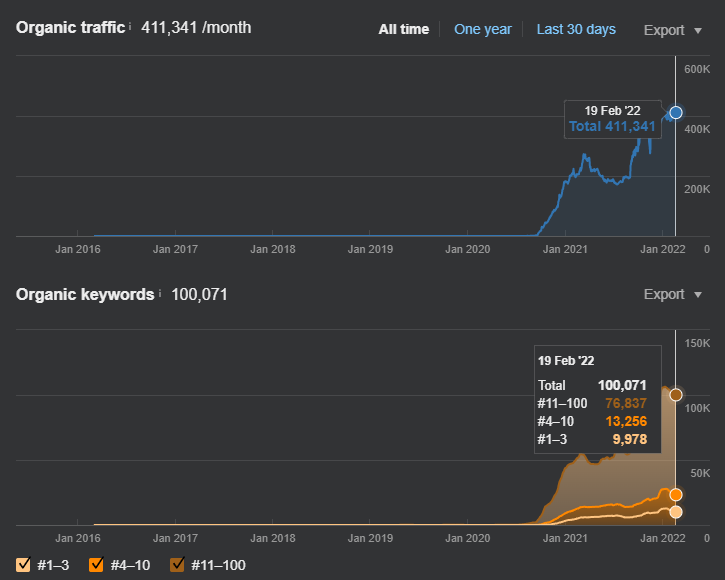Screen dimensions: 725x580
Task: Click the Jan 2020 label on keywords chart
Action: coord(467,538)
